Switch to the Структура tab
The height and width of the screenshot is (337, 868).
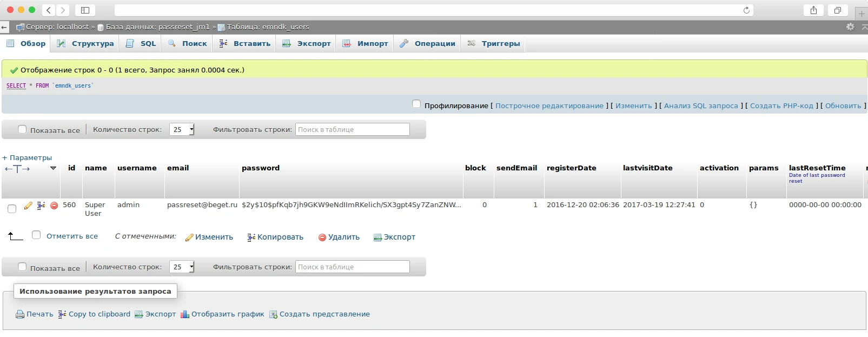(x=85, y=44)
